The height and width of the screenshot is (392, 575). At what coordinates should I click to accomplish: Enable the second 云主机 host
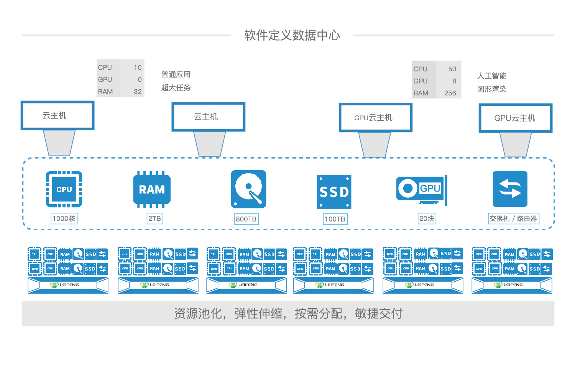[x=208, y=117]
